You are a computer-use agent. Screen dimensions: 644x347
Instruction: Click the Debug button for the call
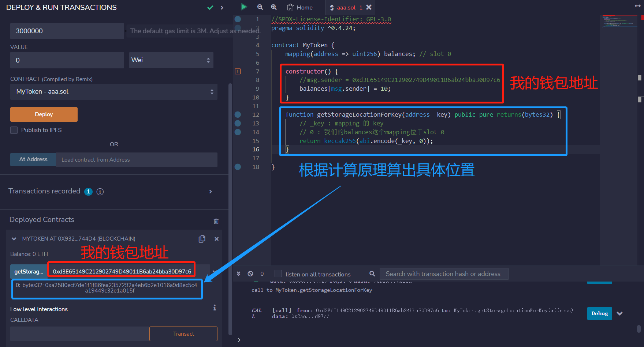click(x=599, y=313)
